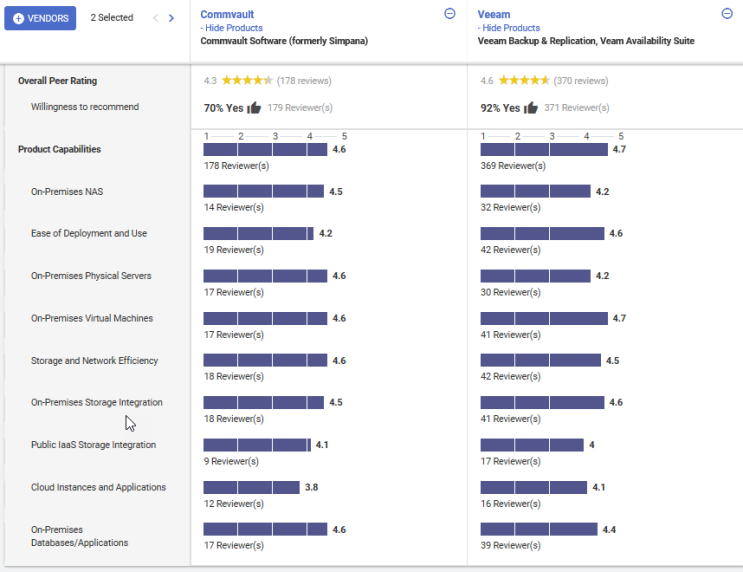Open Veeam's 370 reviews count
This screenshot has width=743, height=572.
581,80
